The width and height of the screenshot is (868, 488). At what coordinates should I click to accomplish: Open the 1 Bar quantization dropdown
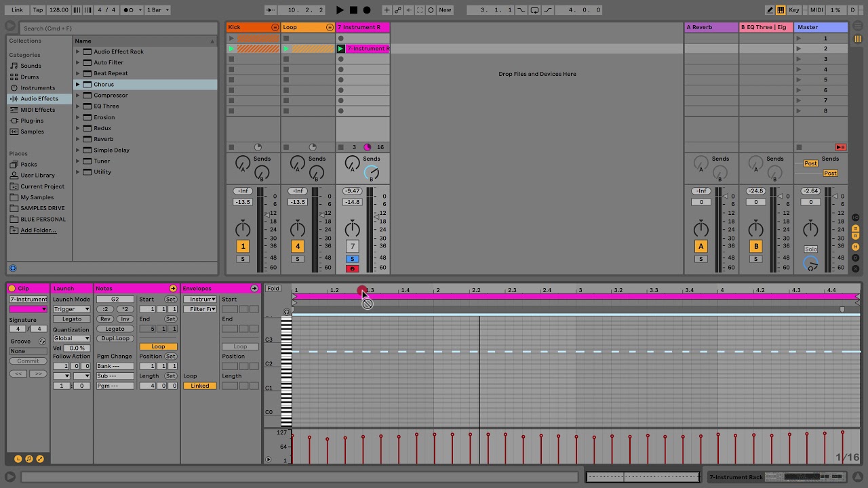tap(158, 10)
